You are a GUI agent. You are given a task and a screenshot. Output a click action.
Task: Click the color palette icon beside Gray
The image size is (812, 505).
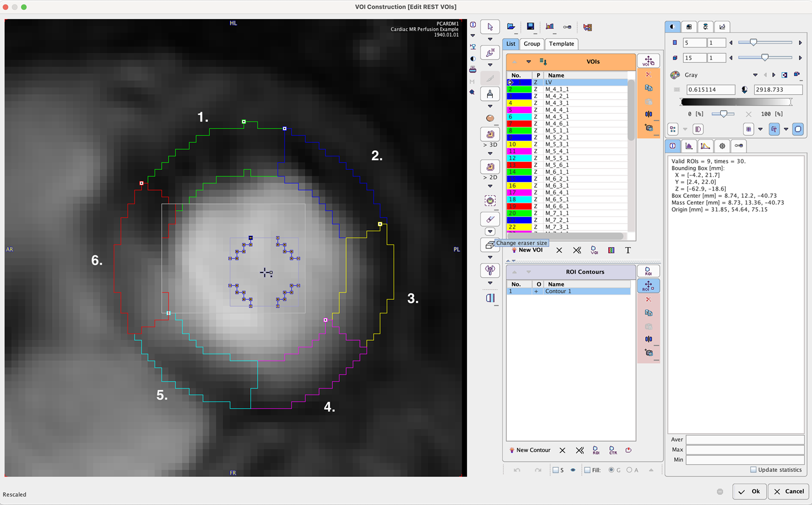tap(675, 75)
